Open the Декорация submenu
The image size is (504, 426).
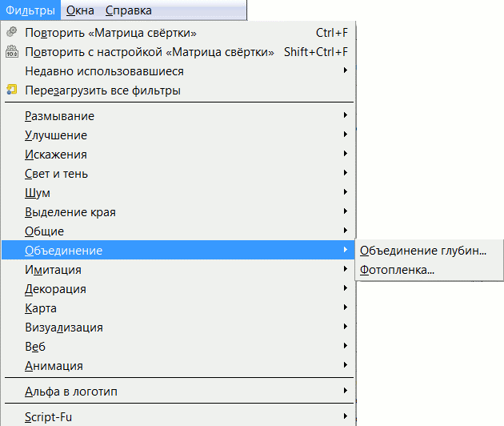[55, 289]
